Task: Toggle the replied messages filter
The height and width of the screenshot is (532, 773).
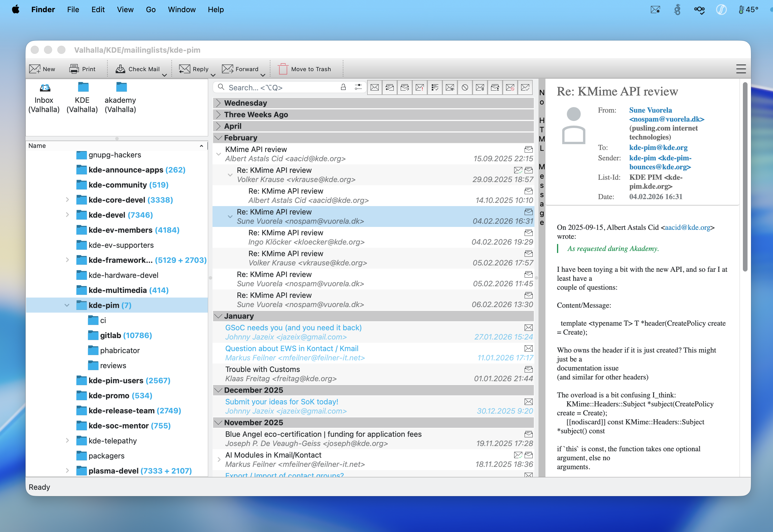Action: click(390, 87)
